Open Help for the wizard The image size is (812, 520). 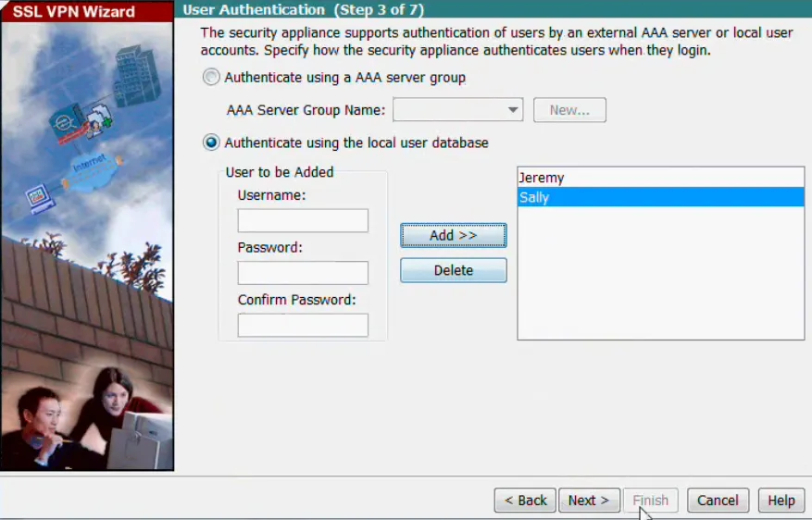[x=781, y=501]
